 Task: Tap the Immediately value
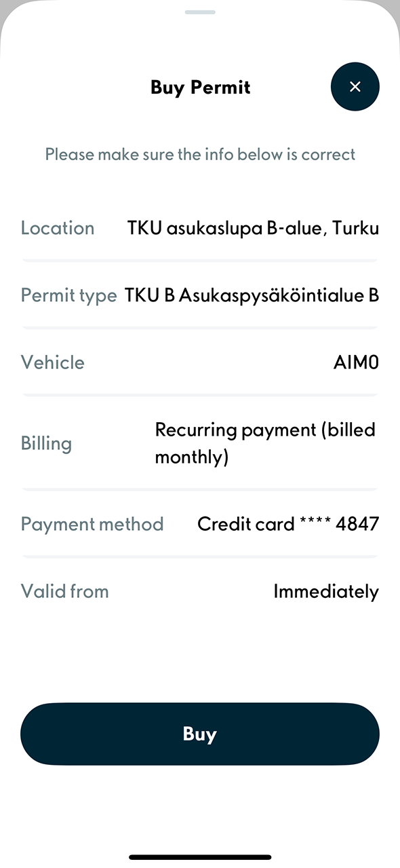coord(326,592)
